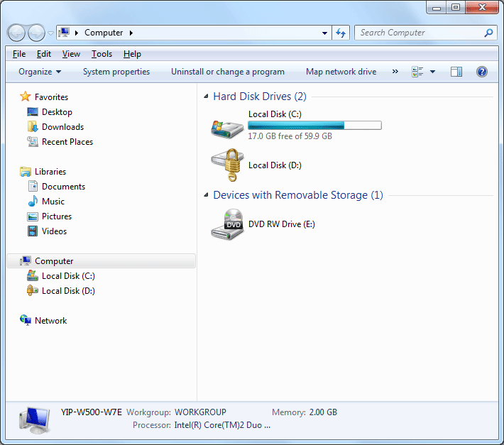Image resolution: width=504 pixels, height=445 pixels.
Task: Click the Local Disk (C:) drive icon
Action: (227, 128)
